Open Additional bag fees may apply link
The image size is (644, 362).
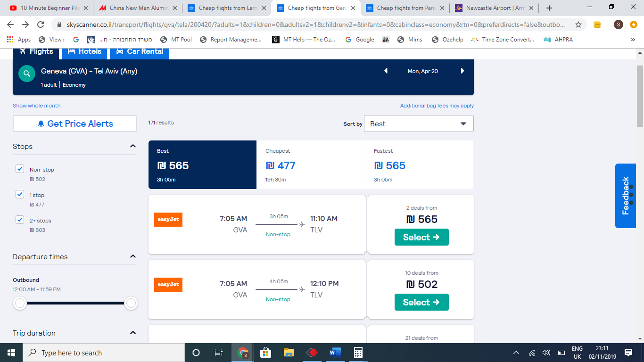pos(437,106)
